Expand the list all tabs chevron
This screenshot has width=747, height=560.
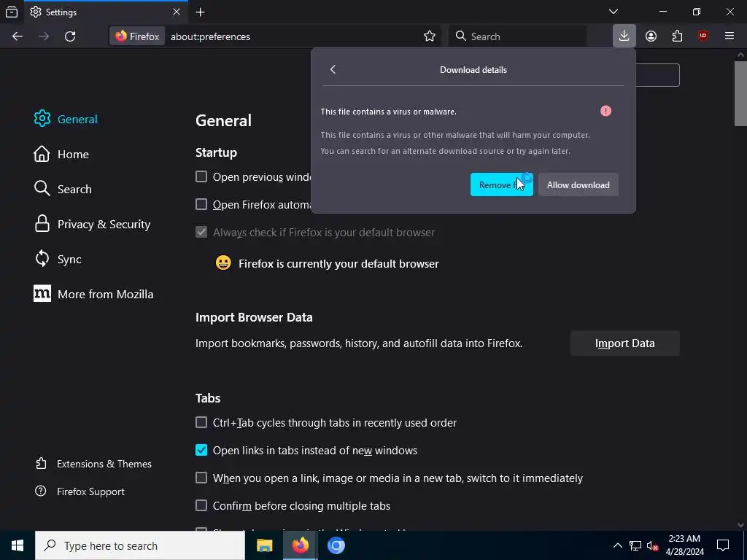click(614, 12)
